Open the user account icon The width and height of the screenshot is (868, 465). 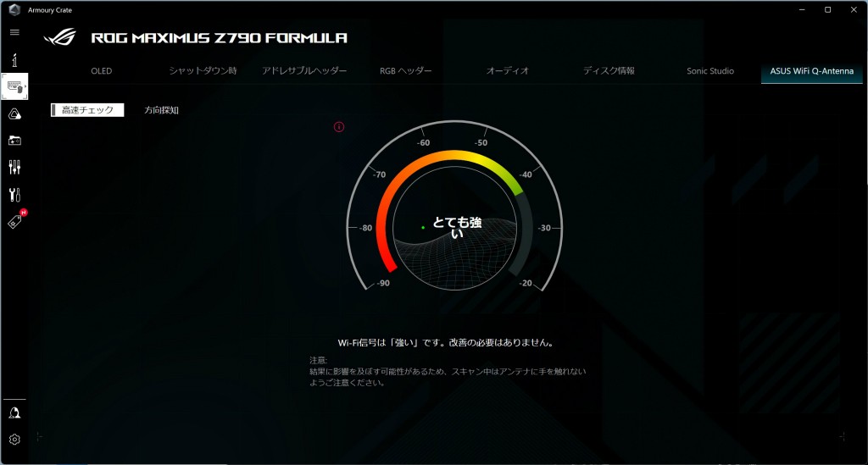[x=14, y=412]
